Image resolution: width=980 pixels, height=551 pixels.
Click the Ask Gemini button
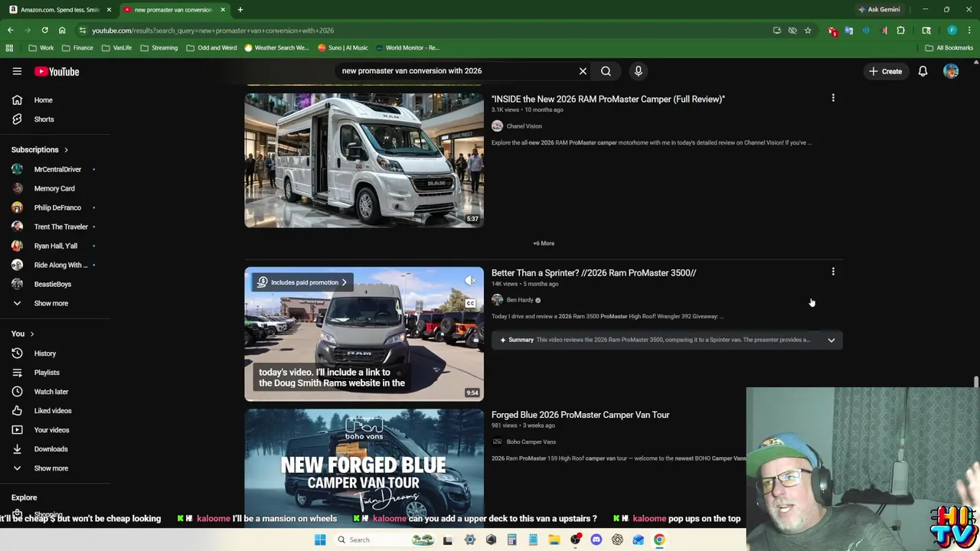click(x=879, y=10)
